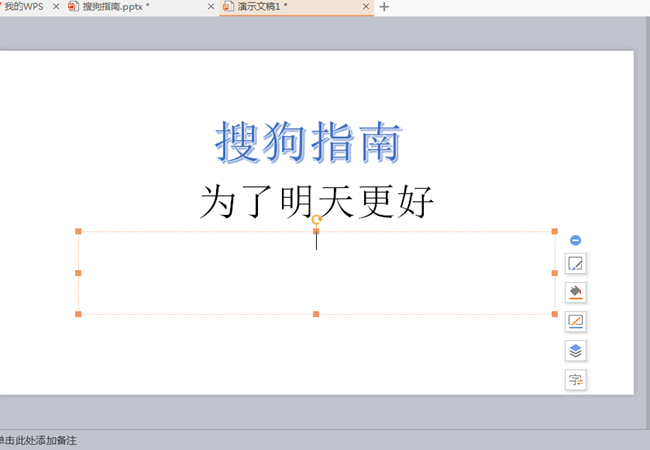The image size is (650, 450).
Task: Click the bottom-right resize handle of text box
Action: (x=555, y=314)
